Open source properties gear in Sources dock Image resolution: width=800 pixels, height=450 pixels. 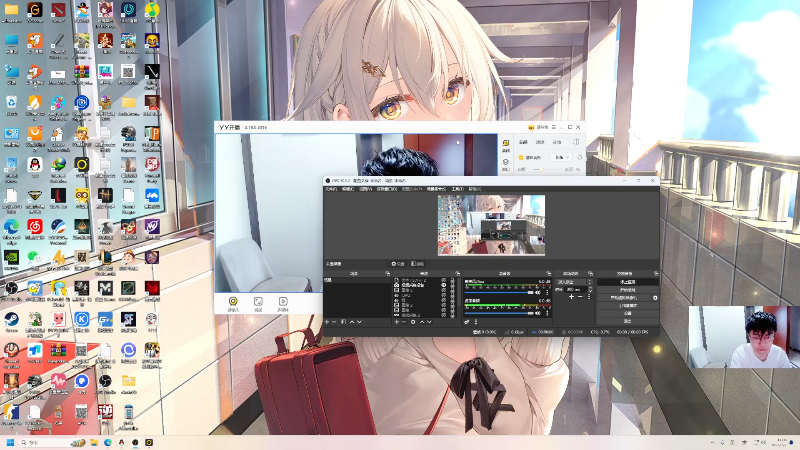pyautogui.click(x=413, y=322)
